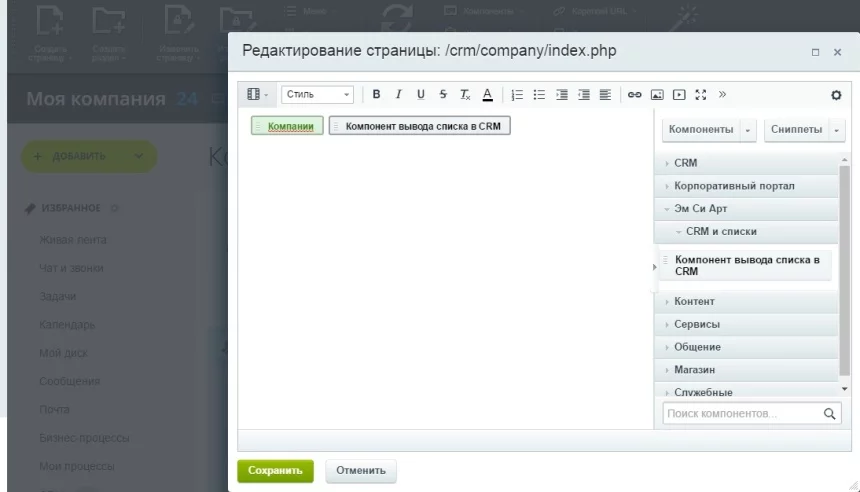Toggle bold formatting in the editor toolbar
Screen dimensions: 860x492
[x=376, y=94]
